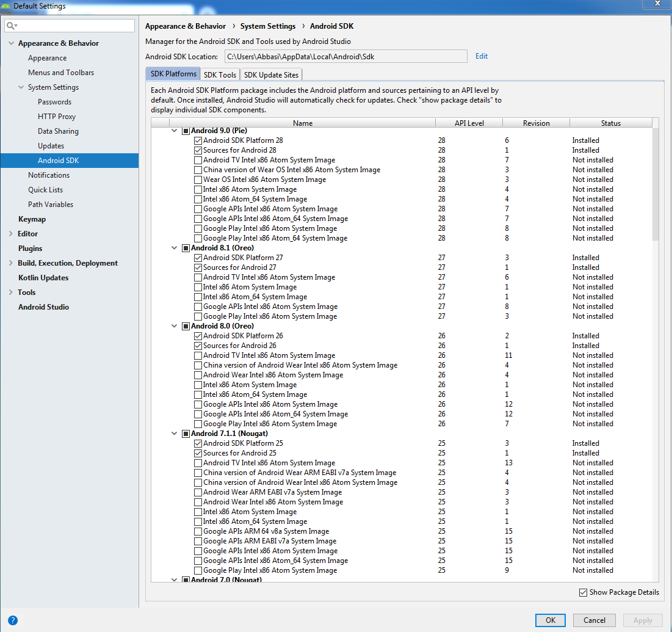This screenshot has height=632, width=672.
Task: Click the Apply button
Action: click(x=643, y=620)
